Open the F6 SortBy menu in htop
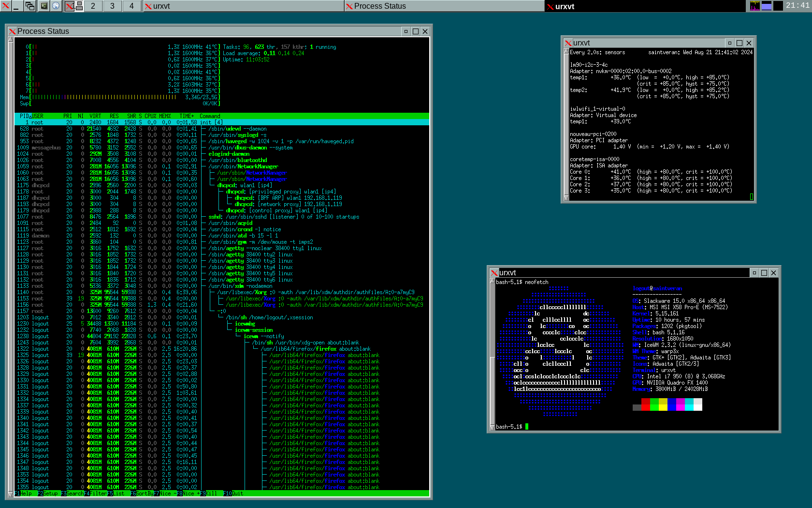812x508 pixels. pos(141,493)
